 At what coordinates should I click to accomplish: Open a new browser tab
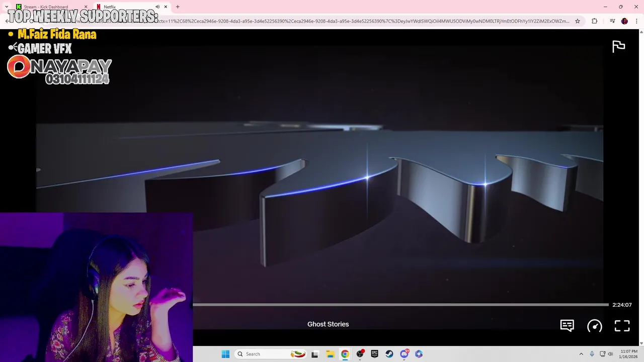coord(178,7)
